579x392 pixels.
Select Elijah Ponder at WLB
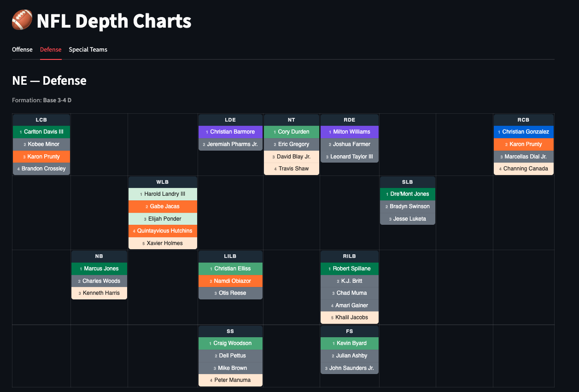(x=163, y=219)
